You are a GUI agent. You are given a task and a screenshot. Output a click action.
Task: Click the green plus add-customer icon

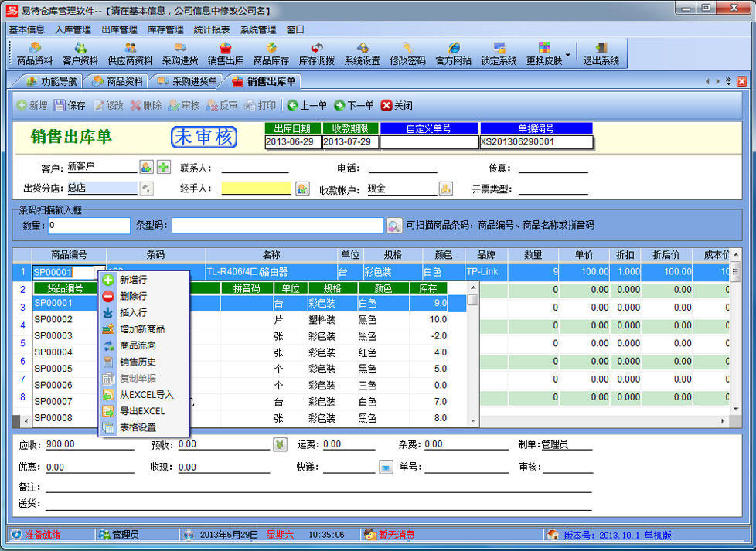pyautogui.click(x=163, y=167)
